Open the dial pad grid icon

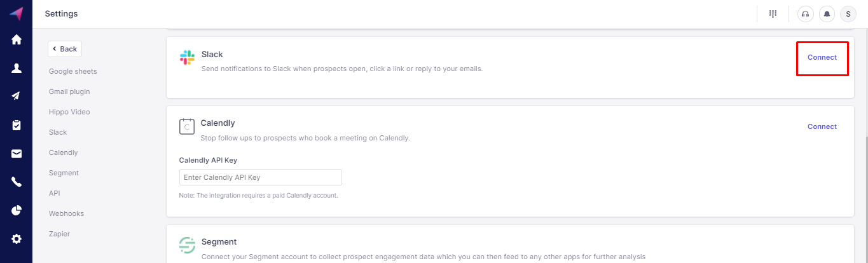pyautogui.click(x=773, y=13)
